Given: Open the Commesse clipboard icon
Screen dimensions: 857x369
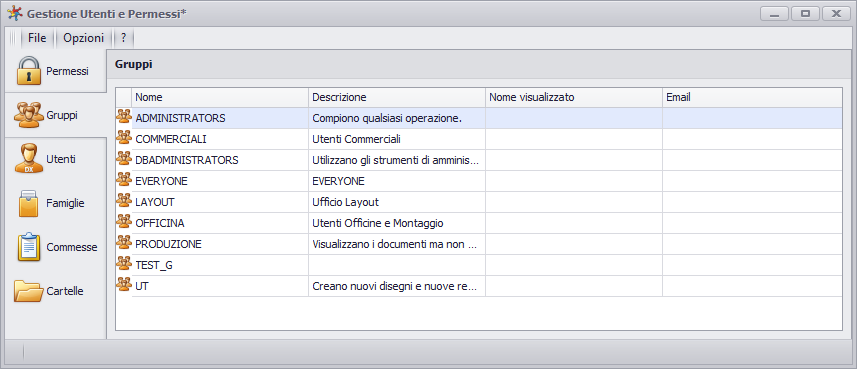Looking at the screenshot, I should click(x=29, y=247).
